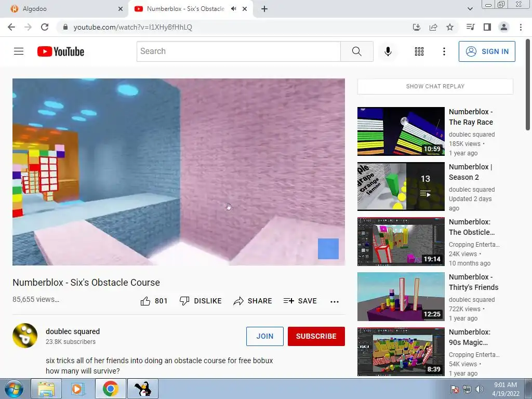
Task: Open the media control icon in Chrome toolbar
Action: [x=471, y=27]
